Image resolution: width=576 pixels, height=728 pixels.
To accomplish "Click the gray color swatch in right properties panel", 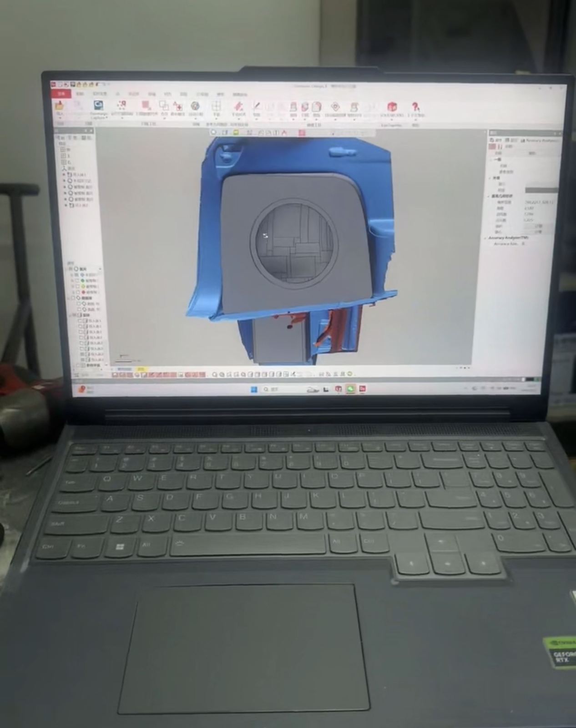I will [541, 190].
